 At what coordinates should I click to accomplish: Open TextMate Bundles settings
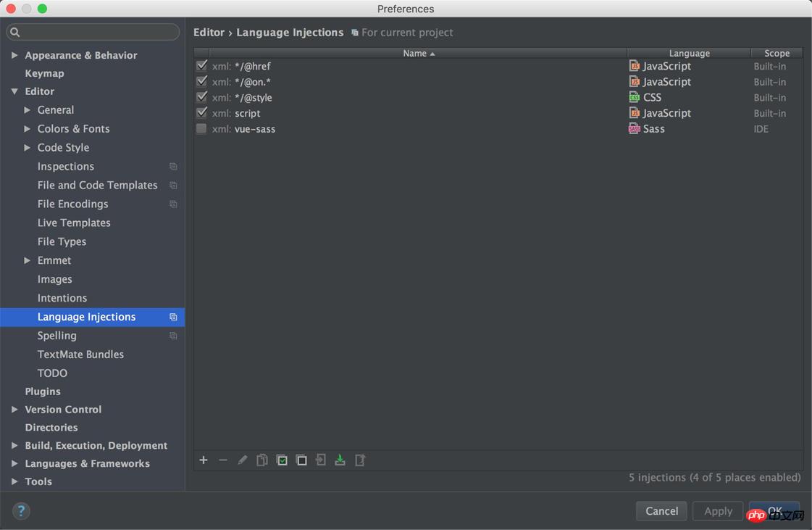[x=80, y=355]
